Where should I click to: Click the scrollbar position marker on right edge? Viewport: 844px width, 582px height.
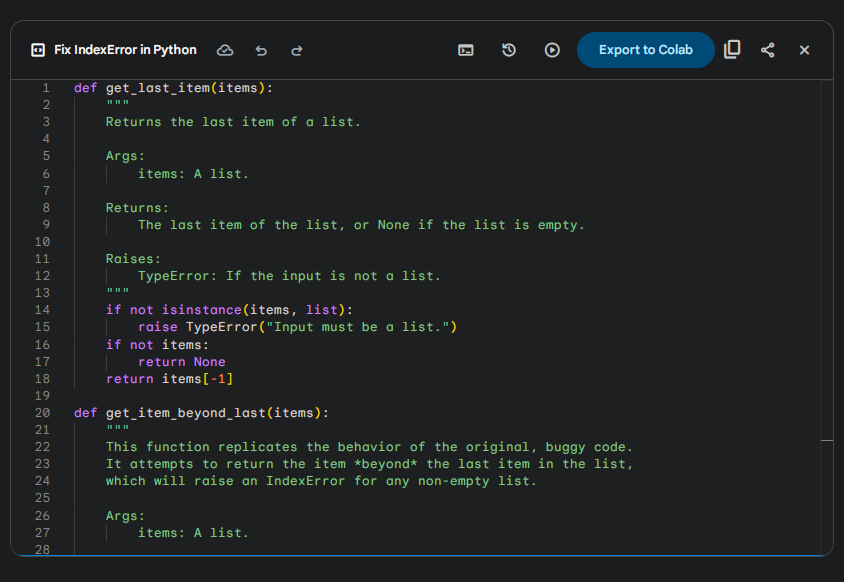point(826,440)
